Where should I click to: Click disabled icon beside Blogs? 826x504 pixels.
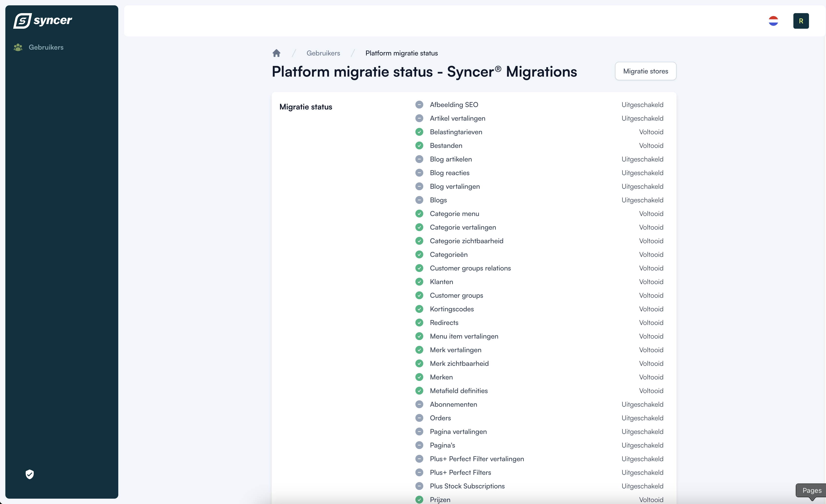pos(419,200)
